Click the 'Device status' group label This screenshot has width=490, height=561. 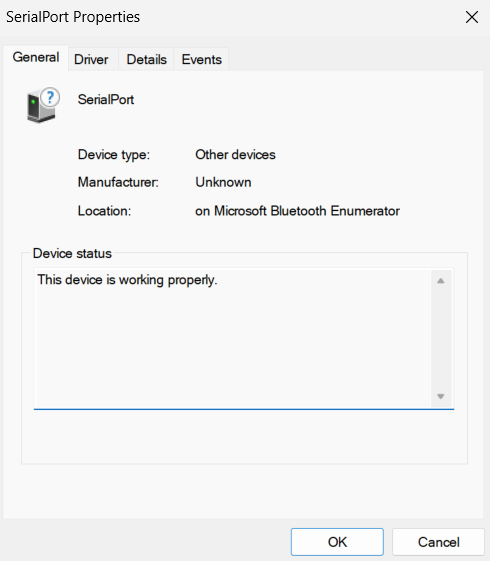coord(72,253)
